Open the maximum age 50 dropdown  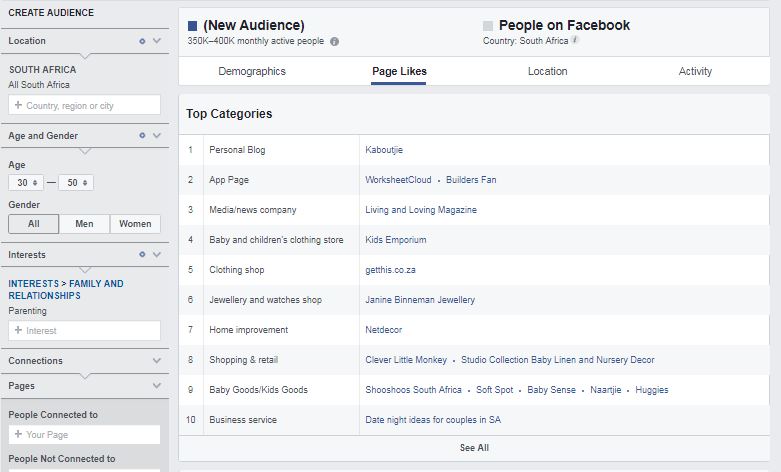(76, 183)
